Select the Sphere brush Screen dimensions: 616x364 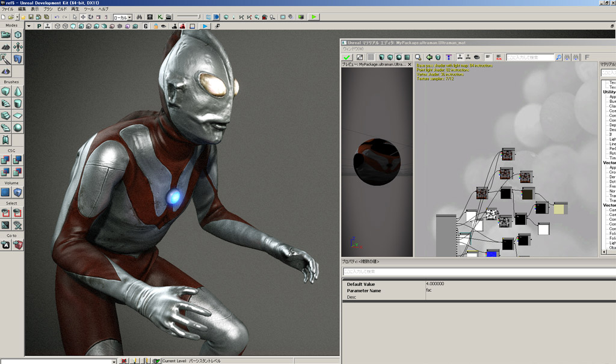pyautogui.click(x=17, y=128)
